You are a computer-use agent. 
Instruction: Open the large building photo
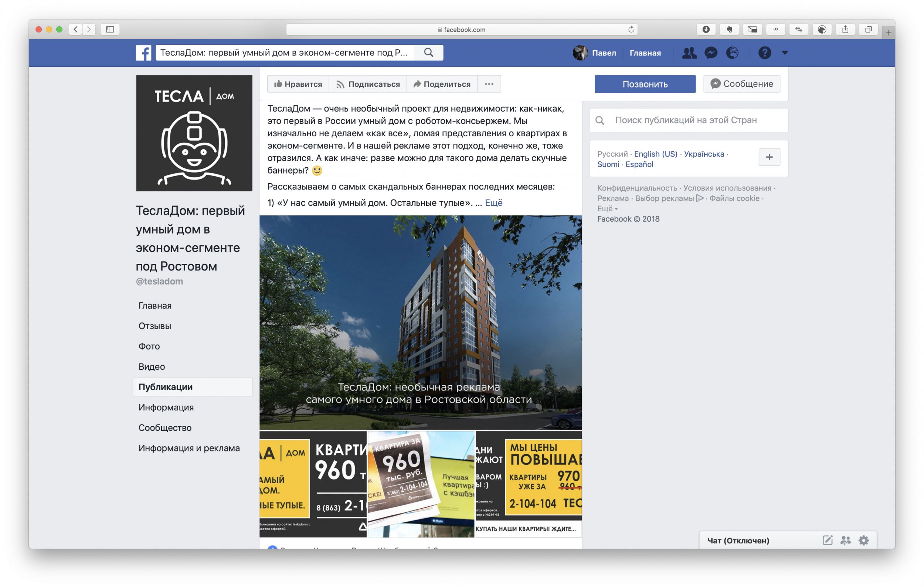(421, 322)
